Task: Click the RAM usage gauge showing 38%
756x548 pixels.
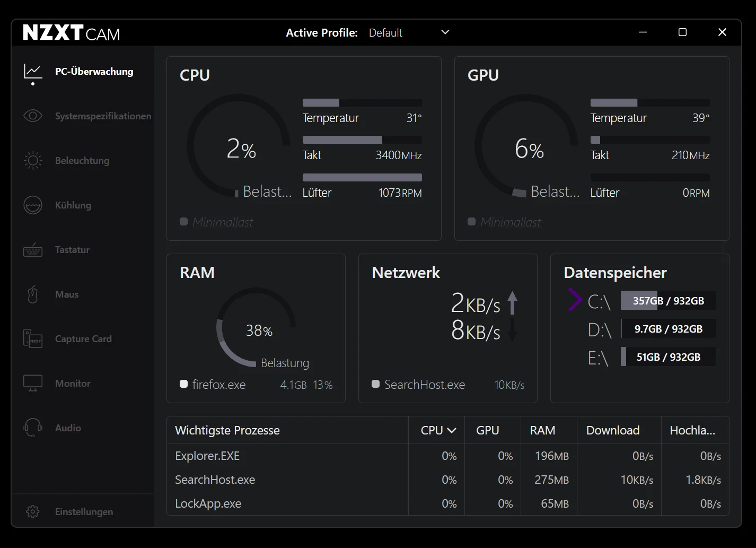Action: pyautogui.click(x=256, y=327)
